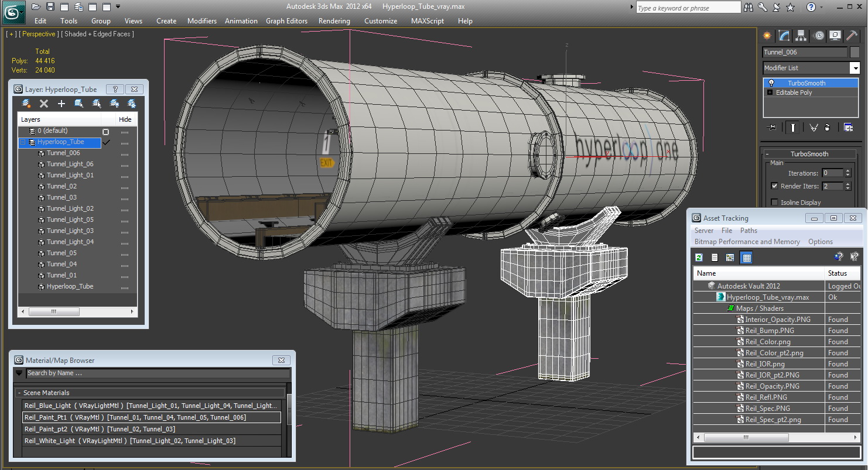Screen dimensions: 868x470
Task: Click the current-layer checkmark for Hyperloop_Tube layer
Action: pyautogui.click(x=106, y=142)
